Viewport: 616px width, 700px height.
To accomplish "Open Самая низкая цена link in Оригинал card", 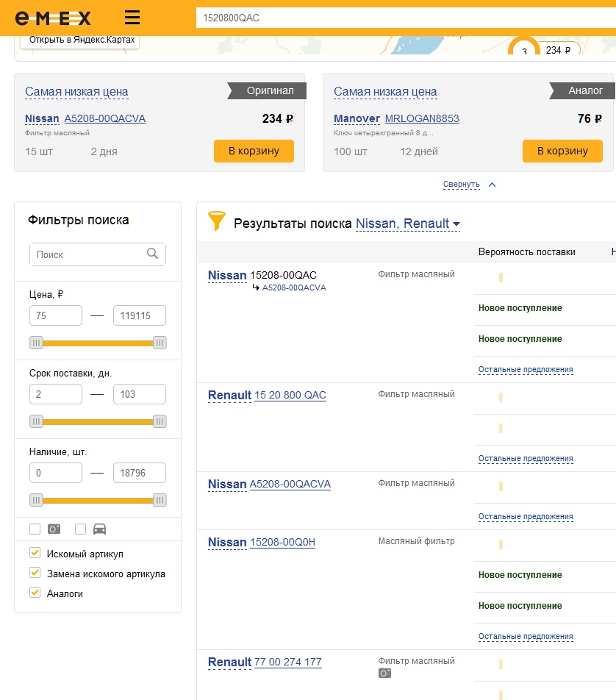I will click(76, 91).
